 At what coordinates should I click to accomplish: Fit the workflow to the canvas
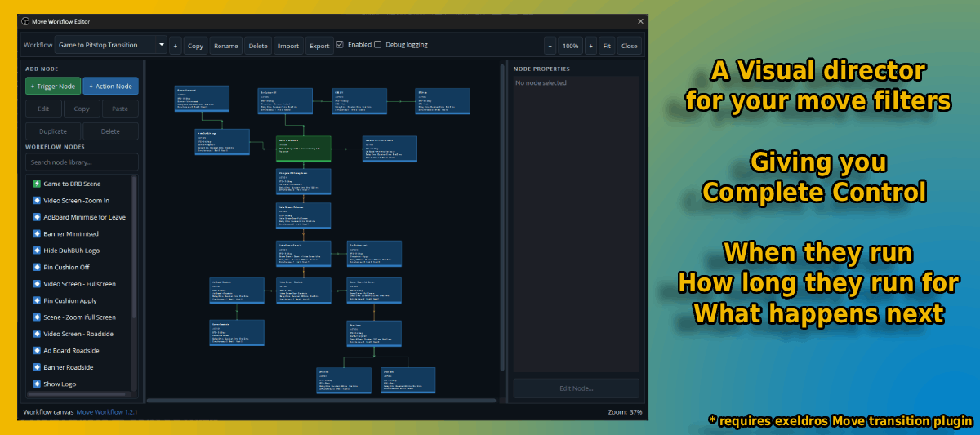(607, 46)
